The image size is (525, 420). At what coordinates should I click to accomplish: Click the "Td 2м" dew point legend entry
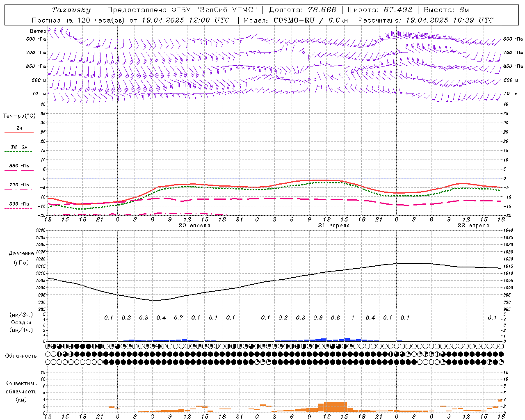coord(19,147)
